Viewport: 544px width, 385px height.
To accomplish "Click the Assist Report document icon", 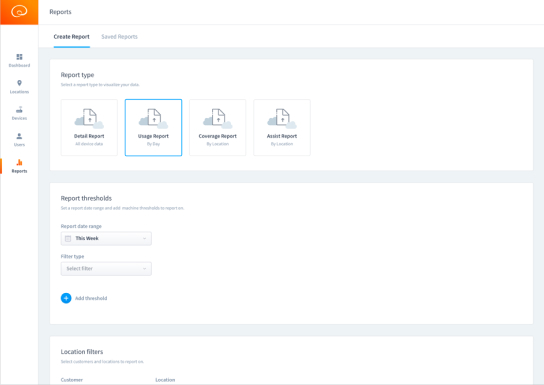I will [282, 118].
